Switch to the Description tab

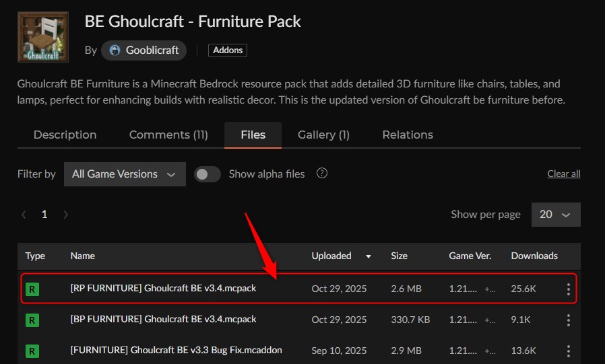pyautogui.click(x=65, y=135)
